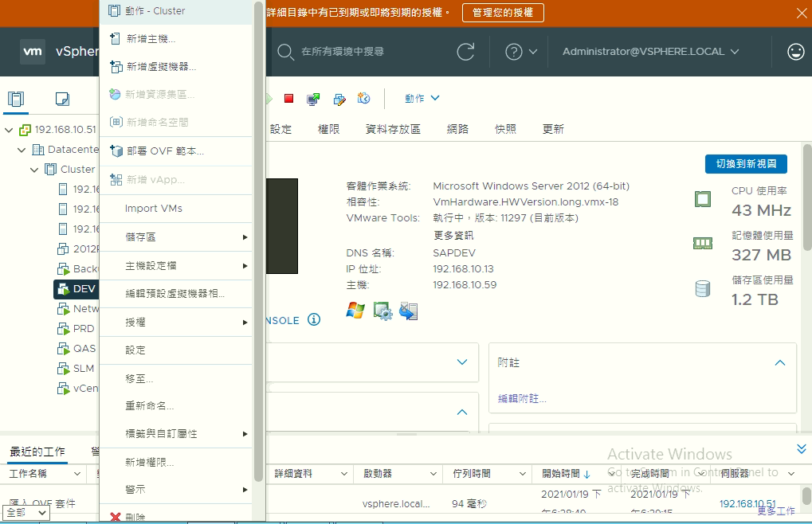Click the 管理您的授權 button in banner
Screen dimensions: 812x524
click(x=503, y=13)
